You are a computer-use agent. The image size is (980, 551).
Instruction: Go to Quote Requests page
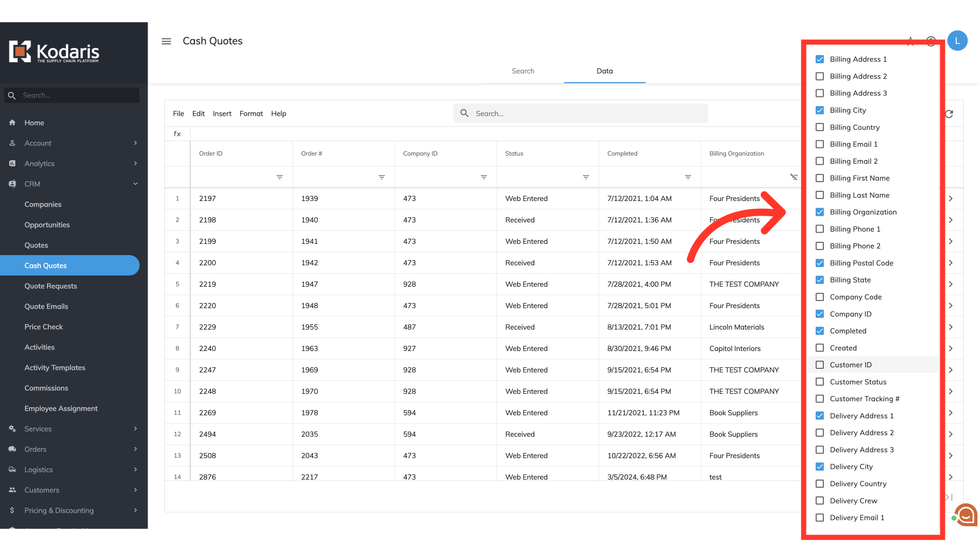coord(51,286)
